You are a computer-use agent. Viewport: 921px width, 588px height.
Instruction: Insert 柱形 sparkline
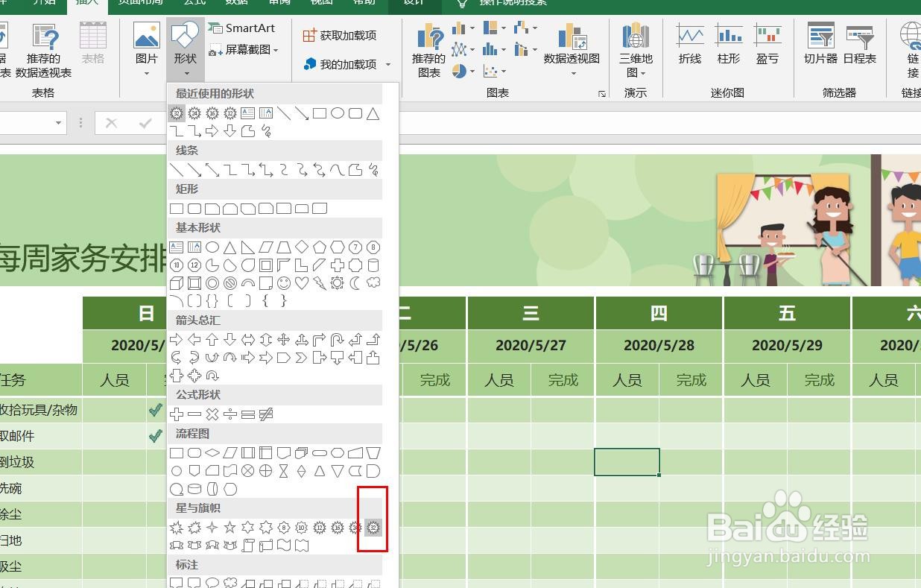pyautogui.click(x=729, y=43)
